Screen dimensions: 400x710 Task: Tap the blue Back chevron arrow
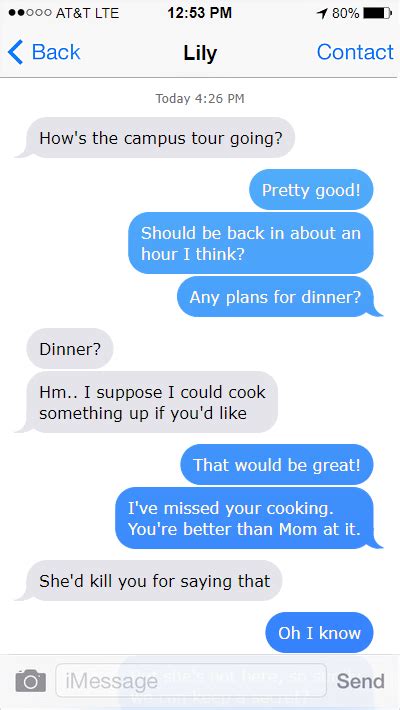(x=15, y=52)
